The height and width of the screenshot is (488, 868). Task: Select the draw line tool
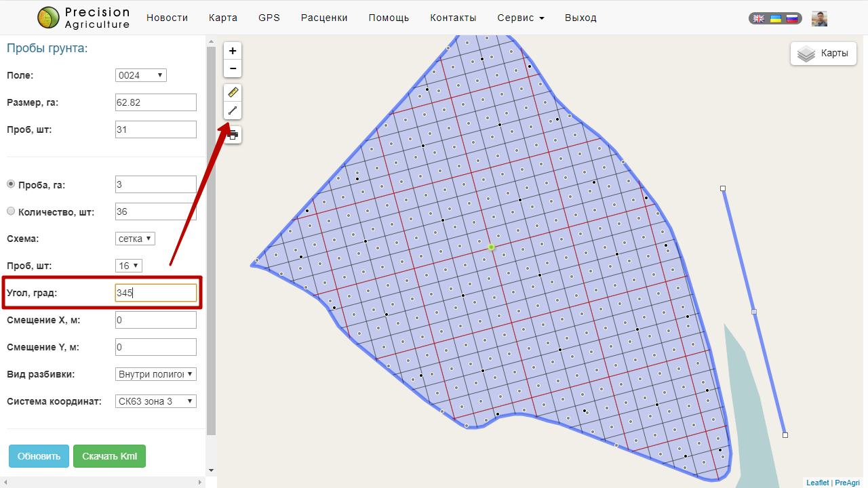click(233, 110)
